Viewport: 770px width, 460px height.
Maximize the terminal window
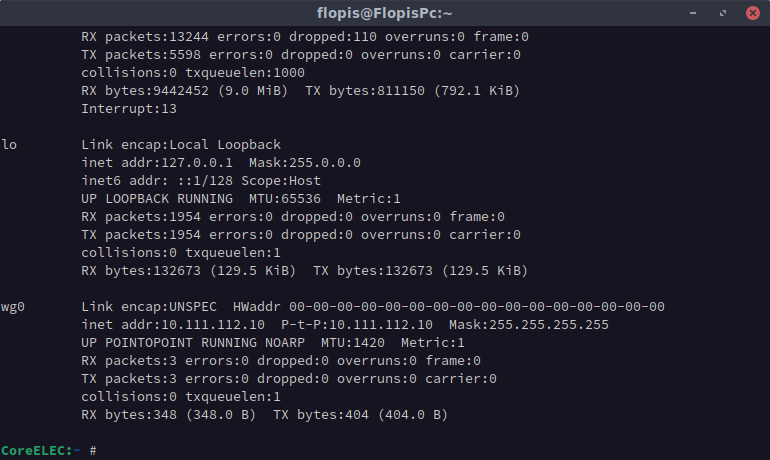click(x=724, y=13)
